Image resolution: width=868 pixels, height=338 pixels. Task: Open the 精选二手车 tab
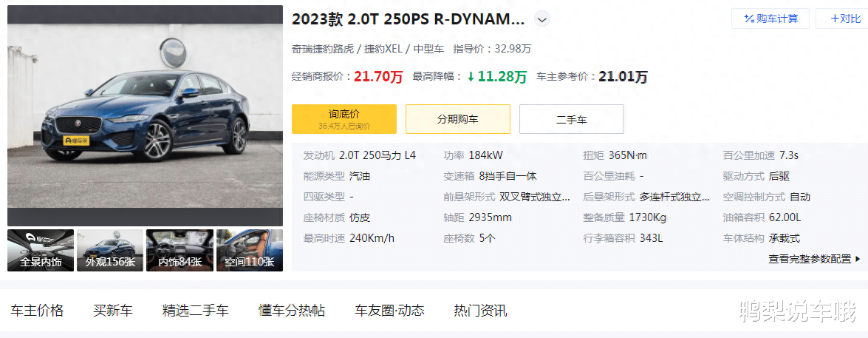pyautogui.click(x=196, y=311)
